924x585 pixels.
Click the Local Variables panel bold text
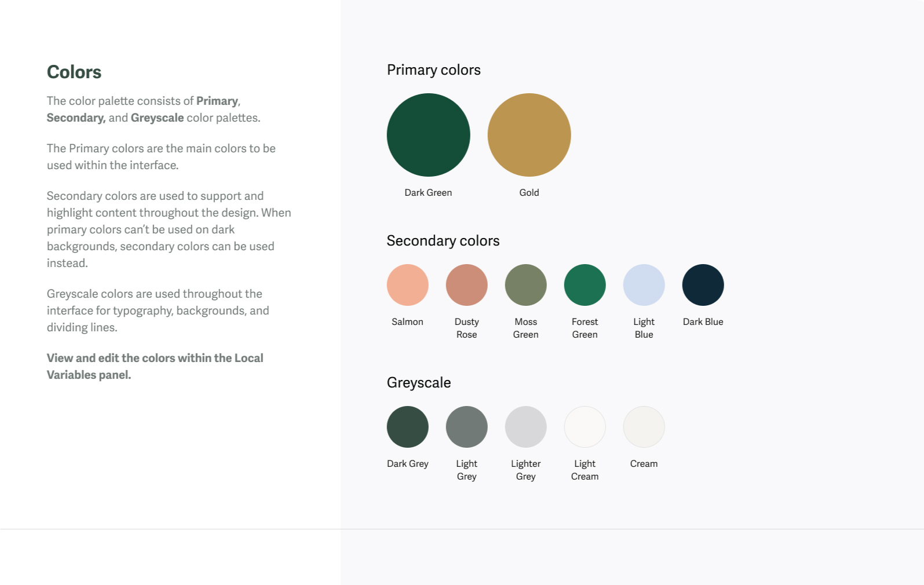pyautogui.click(x=155, y=366)
